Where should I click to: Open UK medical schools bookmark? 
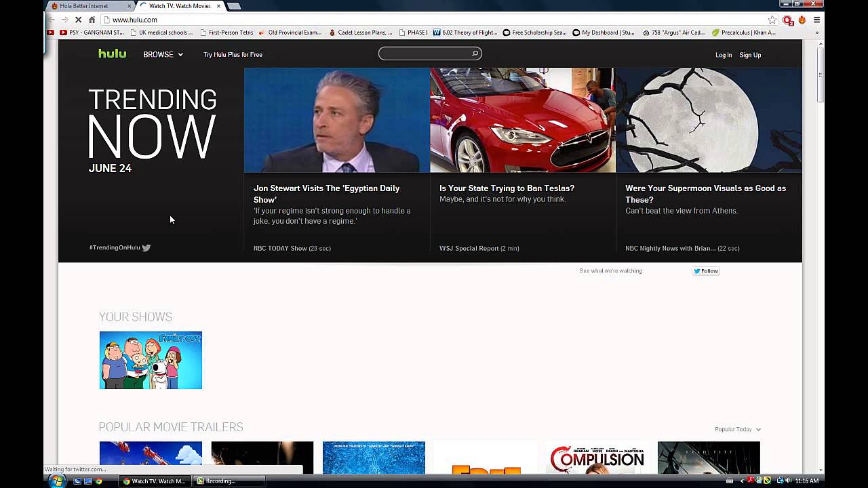pyautogui.click(x=161, y=33)
